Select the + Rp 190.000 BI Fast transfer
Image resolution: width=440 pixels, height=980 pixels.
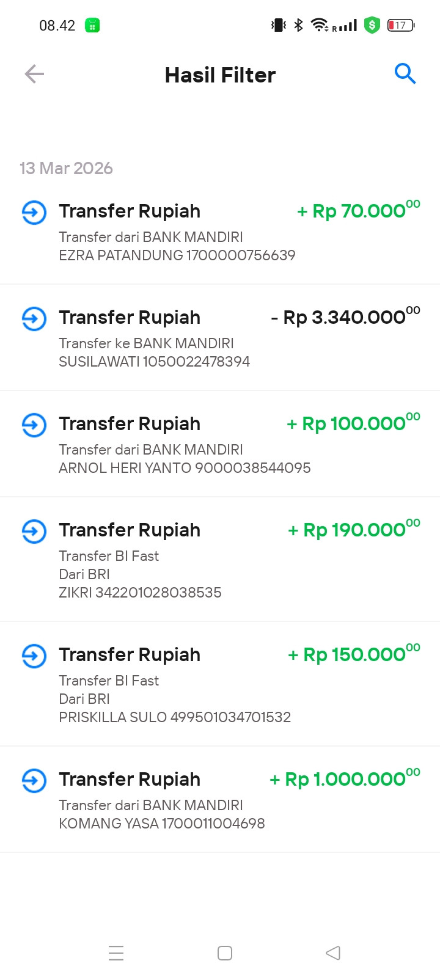[x=354, y=529]
